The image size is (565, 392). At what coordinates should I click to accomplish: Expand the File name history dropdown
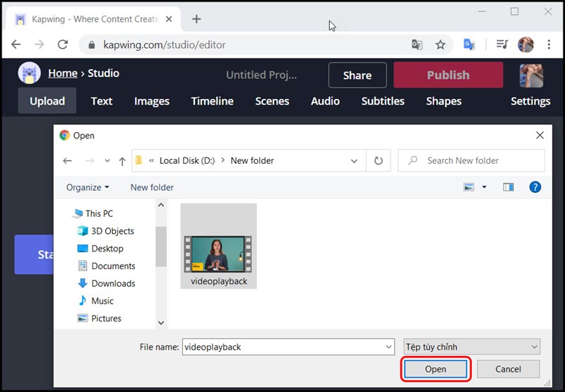click(x=388, y=347)
